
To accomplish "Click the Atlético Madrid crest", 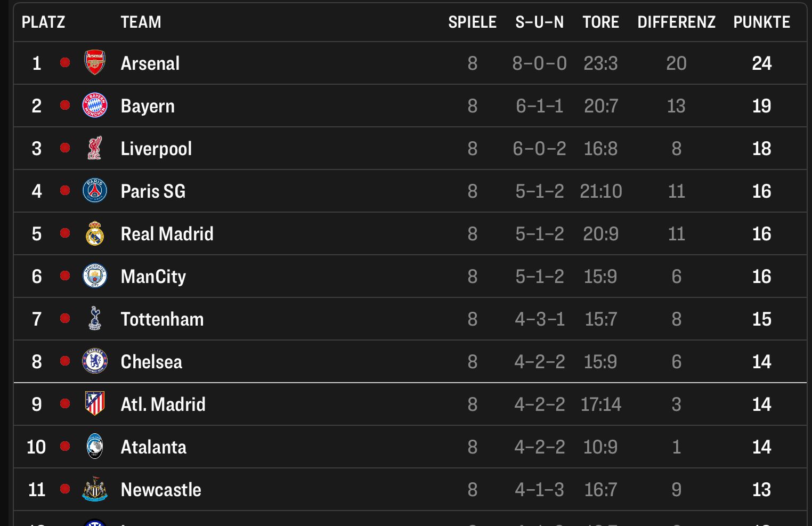I will 95,403.
